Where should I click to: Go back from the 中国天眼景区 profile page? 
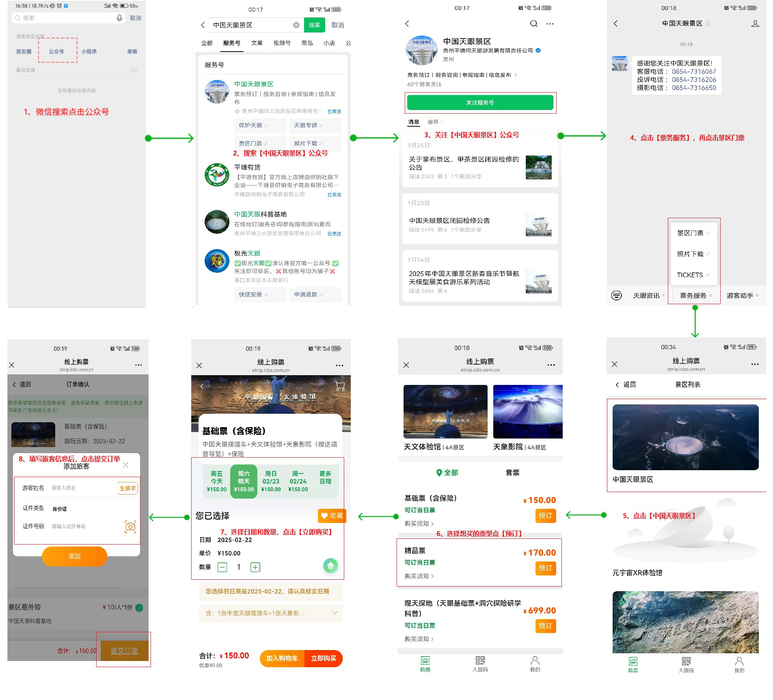click(407, 24)
